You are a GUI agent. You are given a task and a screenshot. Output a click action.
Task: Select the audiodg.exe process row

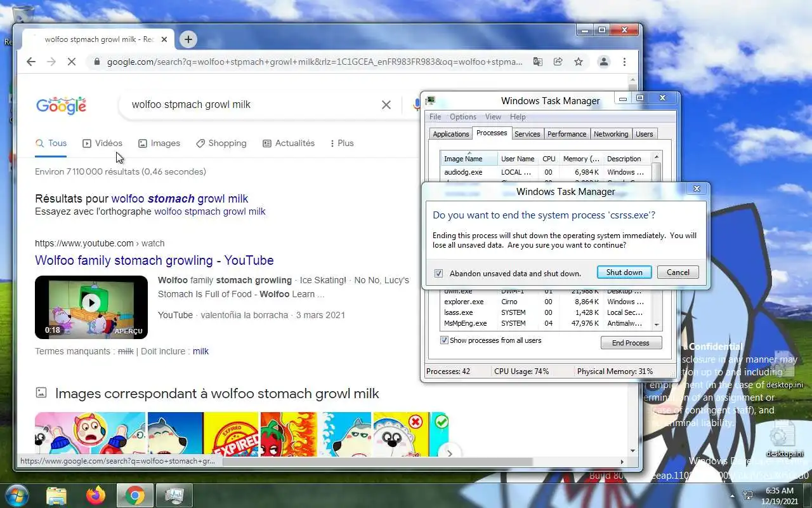(x=546, y=172)
